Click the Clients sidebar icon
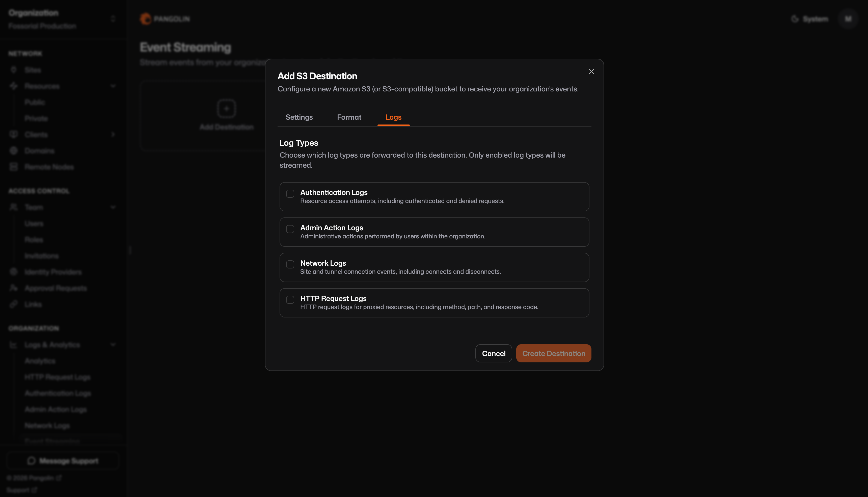 point(14,135)
